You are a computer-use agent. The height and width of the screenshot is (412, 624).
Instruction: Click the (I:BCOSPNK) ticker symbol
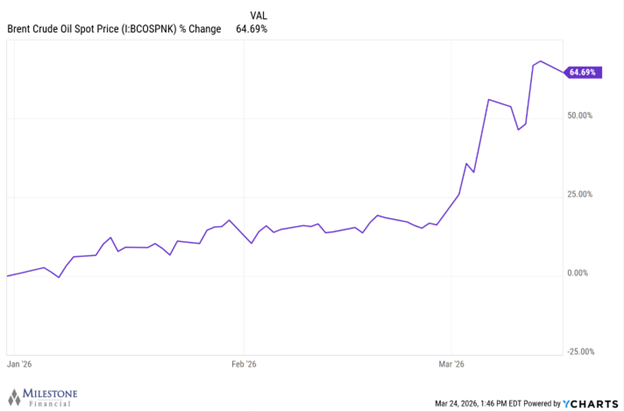[145, 28]
